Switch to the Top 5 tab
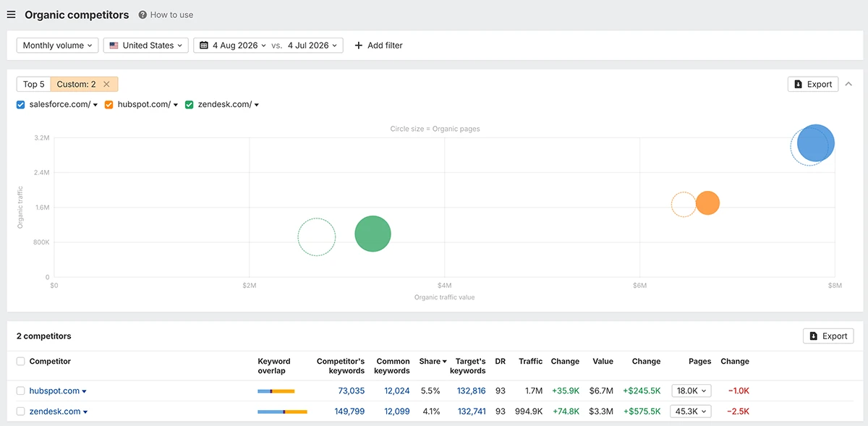Image resolution: width=868 pixels, height=426 pixels. tap(33, 84)
